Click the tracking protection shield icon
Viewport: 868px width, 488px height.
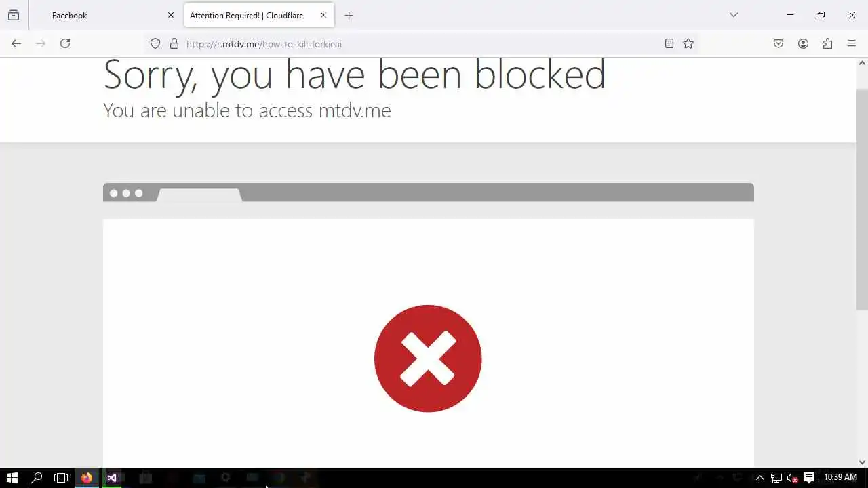(x=155, y=43)
